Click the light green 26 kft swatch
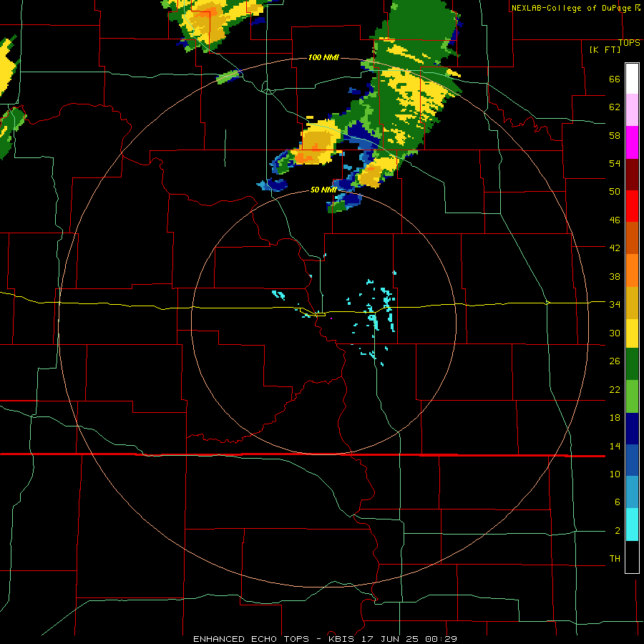The image size is (644, 644). [x=632, y=396]
